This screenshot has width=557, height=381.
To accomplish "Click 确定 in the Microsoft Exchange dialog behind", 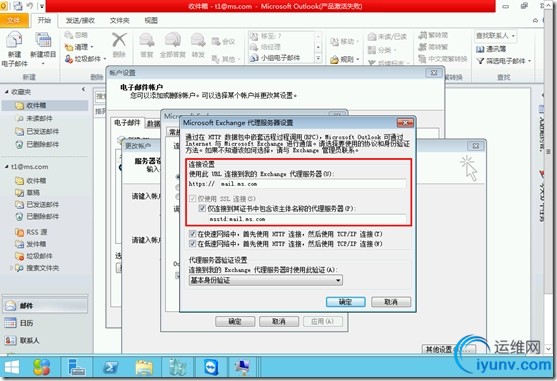I will click(235, 321).
